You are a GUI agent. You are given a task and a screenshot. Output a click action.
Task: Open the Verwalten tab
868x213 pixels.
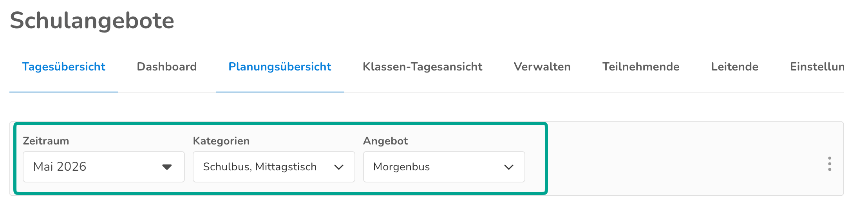[542, 67]
